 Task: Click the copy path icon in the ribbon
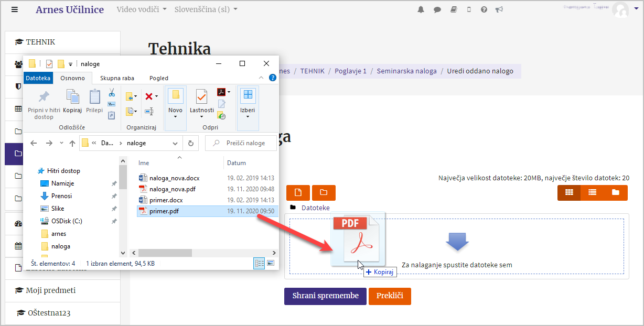click(112, 104)
